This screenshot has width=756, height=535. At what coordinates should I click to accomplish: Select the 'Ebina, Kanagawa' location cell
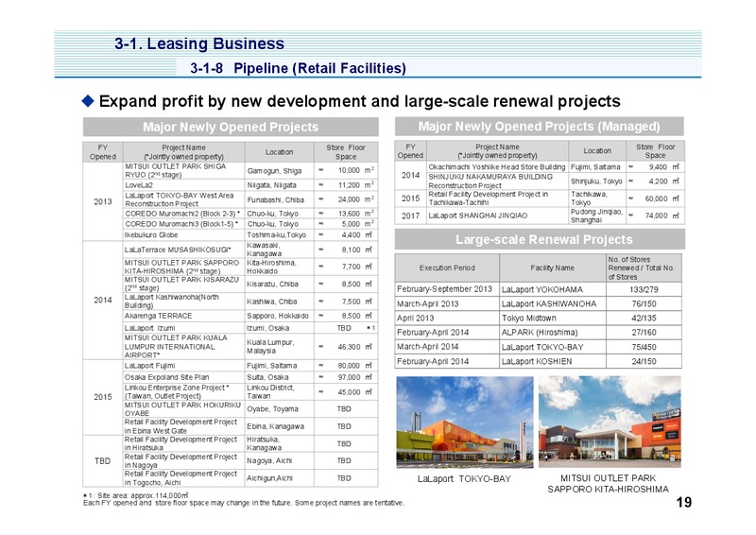point(279,426)
